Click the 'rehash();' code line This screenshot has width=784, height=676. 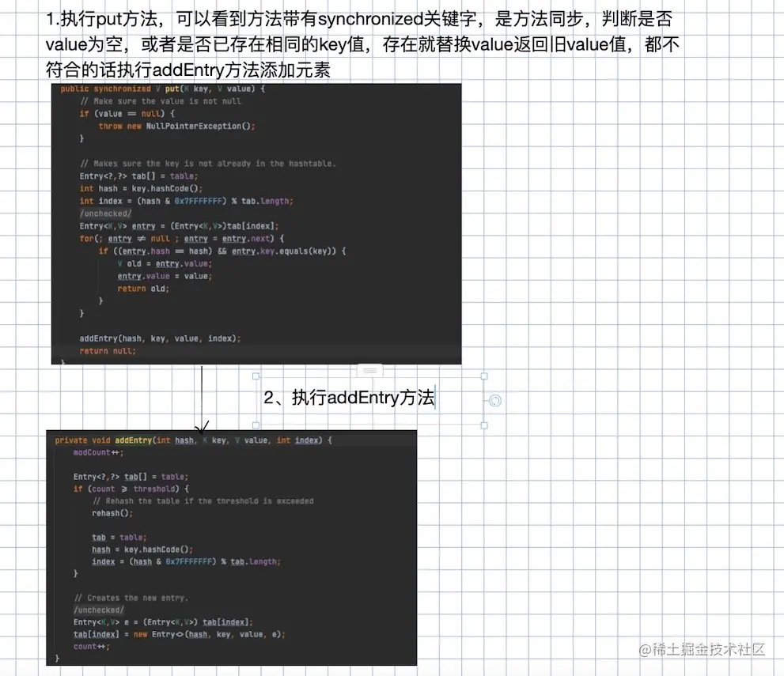(x=112, y=513)
